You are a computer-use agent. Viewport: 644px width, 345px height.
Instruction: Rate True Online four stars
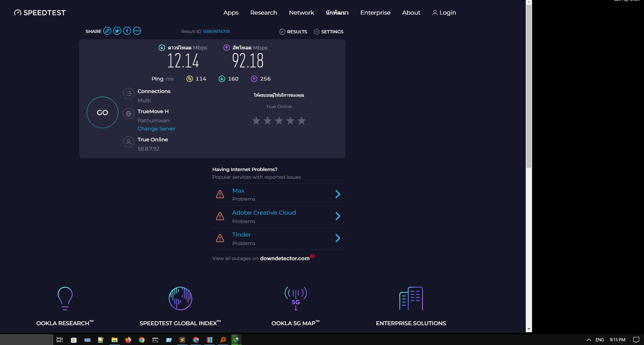click(x=290, y=120)
